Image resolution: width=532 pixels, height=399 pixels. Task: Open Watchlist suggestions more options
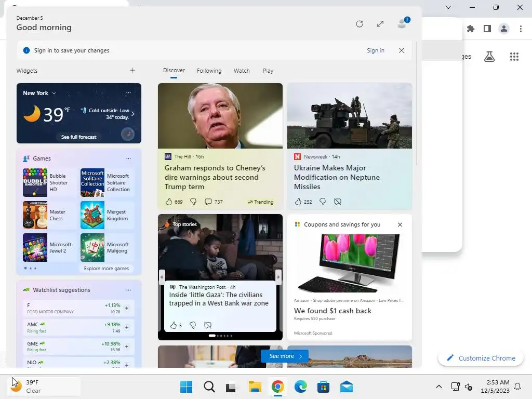pos(128,290)
